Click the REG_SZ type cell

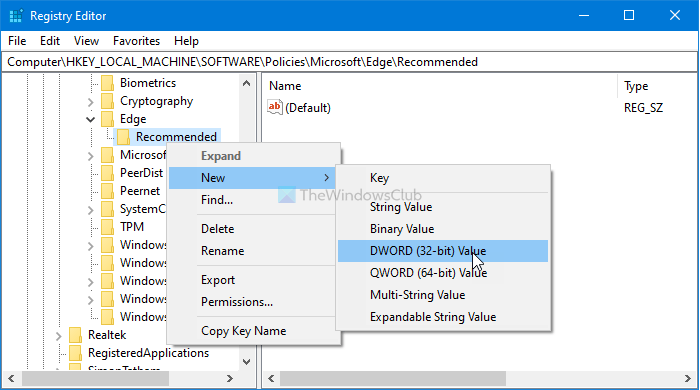(643, 108)
